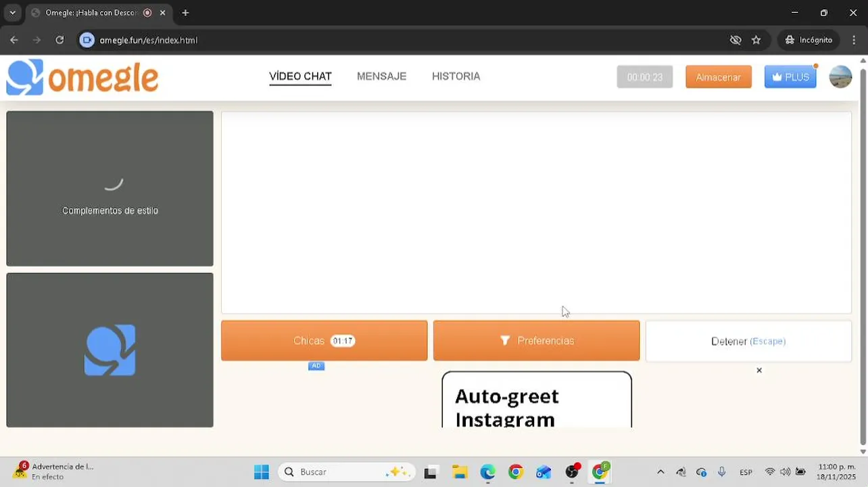Open OBS Studio from taskbar
This screenshot has height=487, width=868.
[573, 472]
